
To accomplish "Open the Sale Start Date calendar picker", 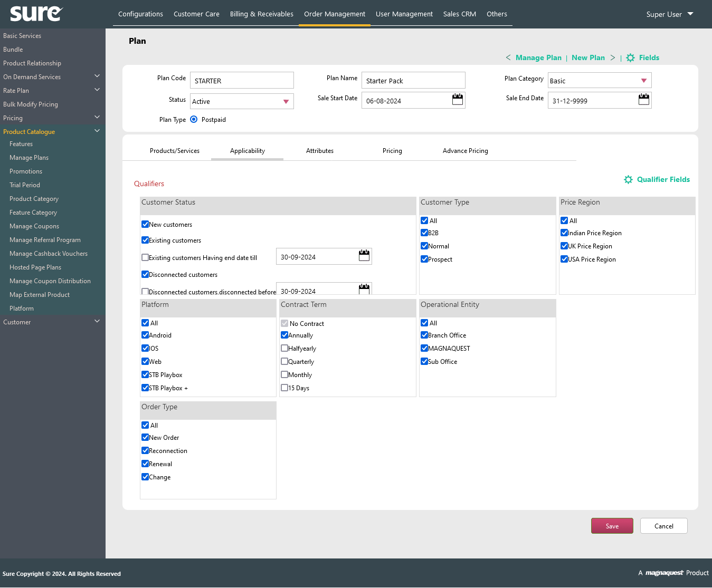I will 458,99.
